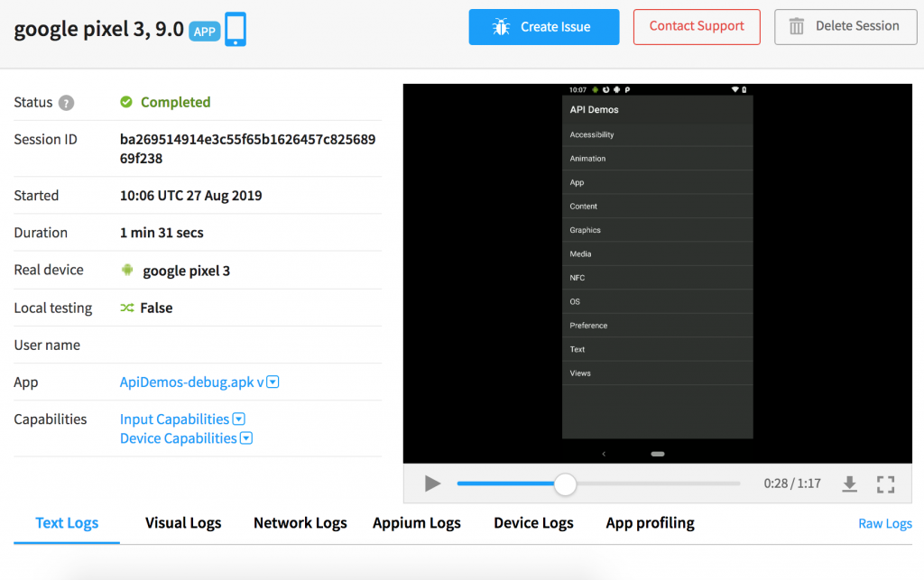Click the Started time 10:06 UTC 27 Aug 2019
Viewport: 924px width, 580px height.
[x=191, y=196]
